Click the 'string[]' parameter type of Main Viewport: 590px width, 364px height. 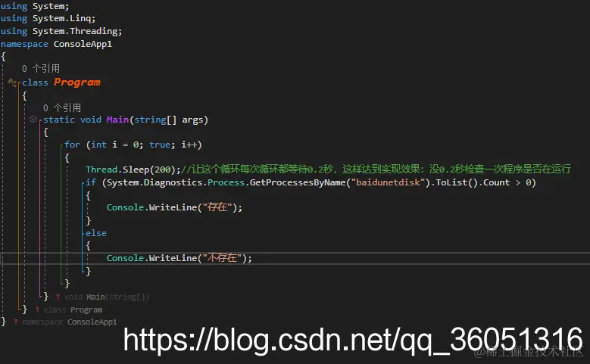tap(155, 120)
